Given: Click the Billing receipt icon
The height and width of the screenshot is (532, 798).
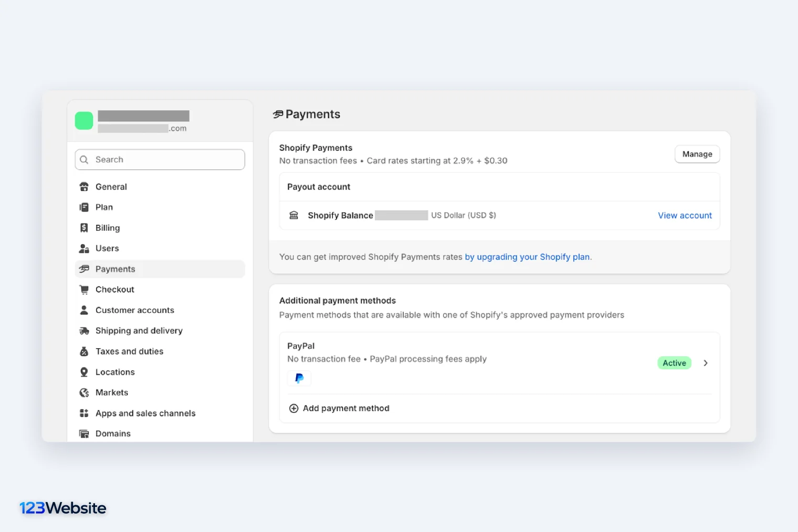Looking at the screenshot, I should click(84, 228).
